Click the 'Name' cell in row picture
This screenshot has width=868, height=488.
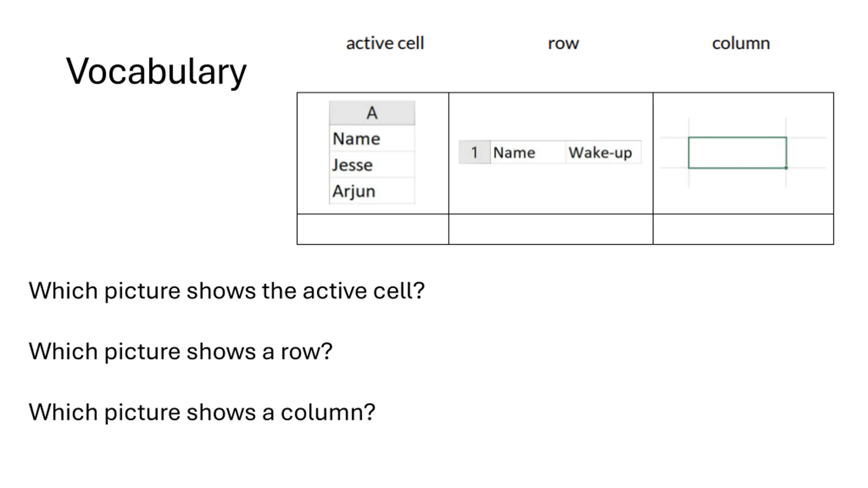[x=528, y=152]
